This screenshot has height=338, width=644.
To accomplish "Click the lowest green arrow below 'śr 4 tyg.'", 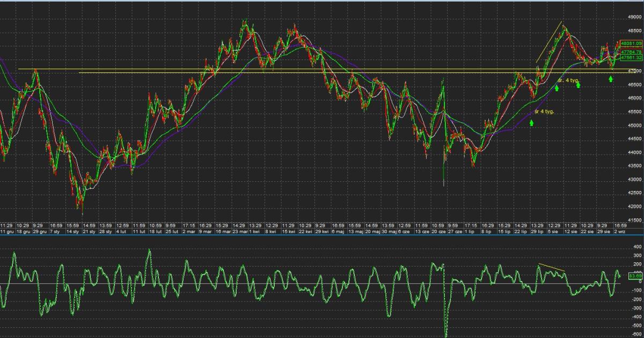I will pos(531,123).
